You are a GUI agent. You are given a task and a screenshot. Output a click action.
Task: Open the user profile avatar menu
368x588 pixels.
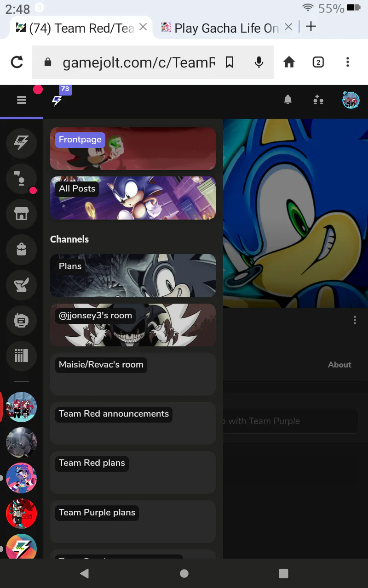[351, 100]
